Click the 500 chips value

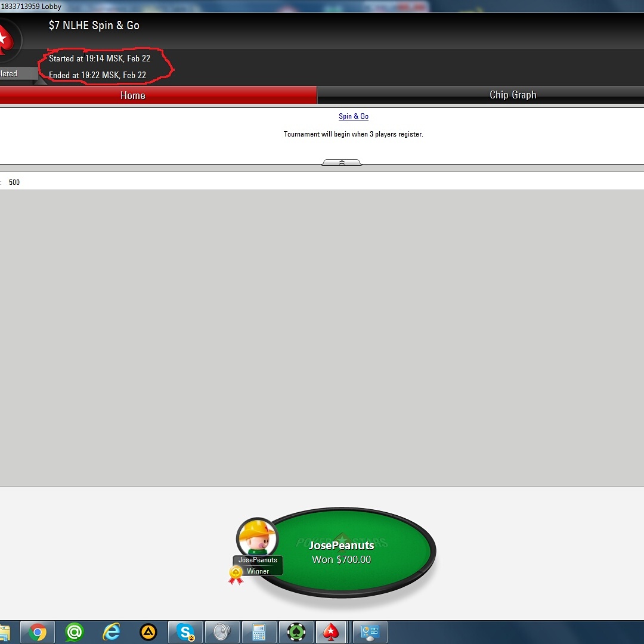[14, 182]
